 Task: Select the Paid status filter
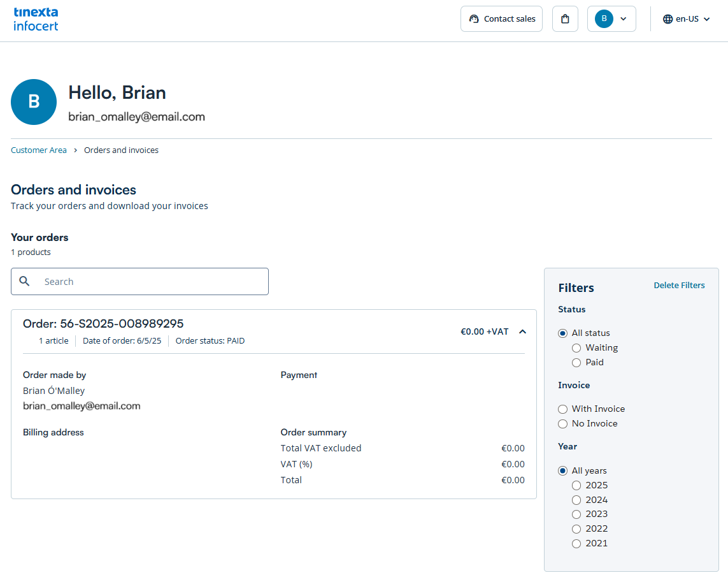pyautogui.click(x=576, y=363)
